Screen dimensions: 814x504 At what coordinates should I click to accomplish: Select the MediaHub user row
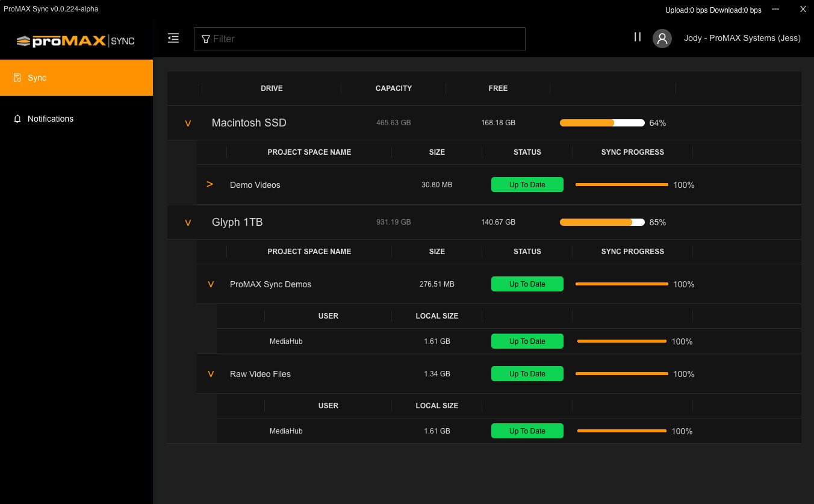287,341
